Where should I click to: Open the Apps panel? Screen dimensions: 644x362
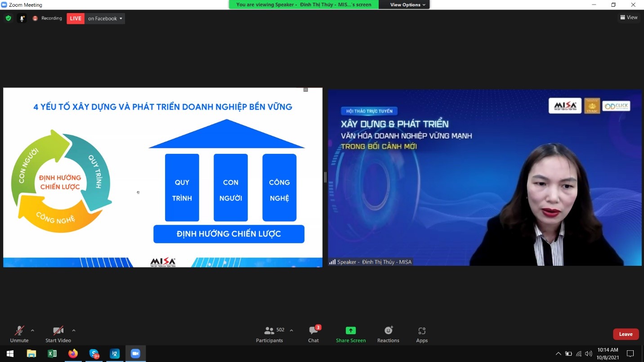click(x=422, y=334)
